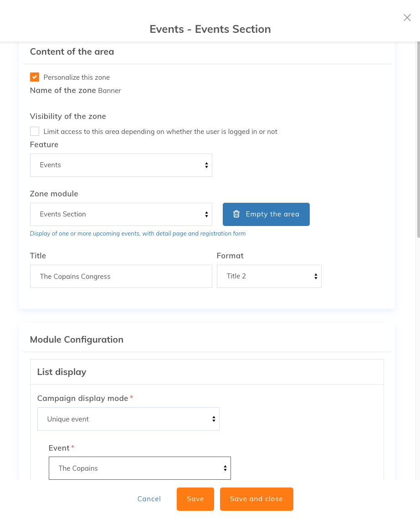Image resolution: width=420 pixels, height=529 pixels.
Task: Click the arrows icon on The Copains select
Action: coord(225,468)
